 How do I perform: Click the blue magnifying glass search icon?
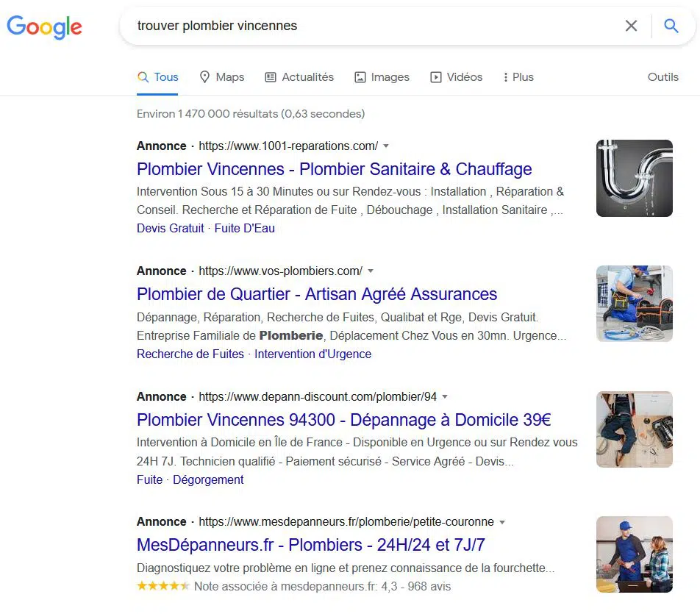pyautogui.click(x=671, y=26)
